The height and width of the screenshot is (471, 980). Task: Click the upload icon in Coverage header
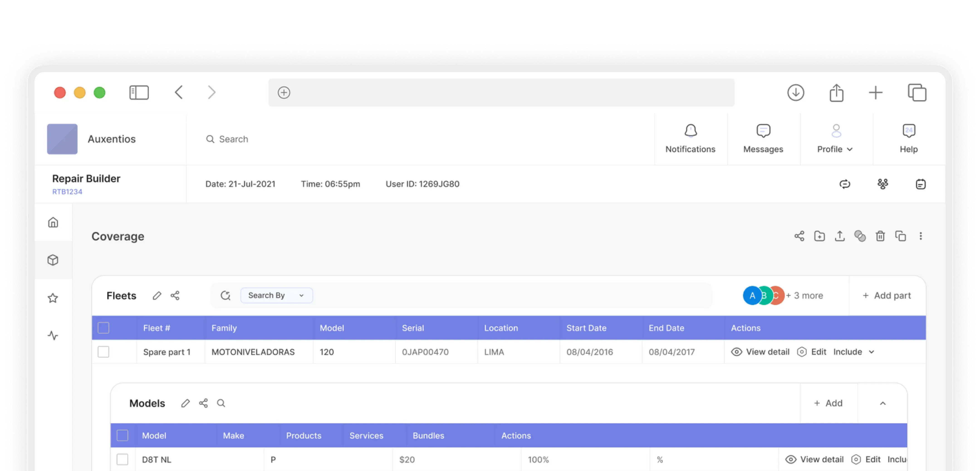pyautogui.click(x=840, y=236)
